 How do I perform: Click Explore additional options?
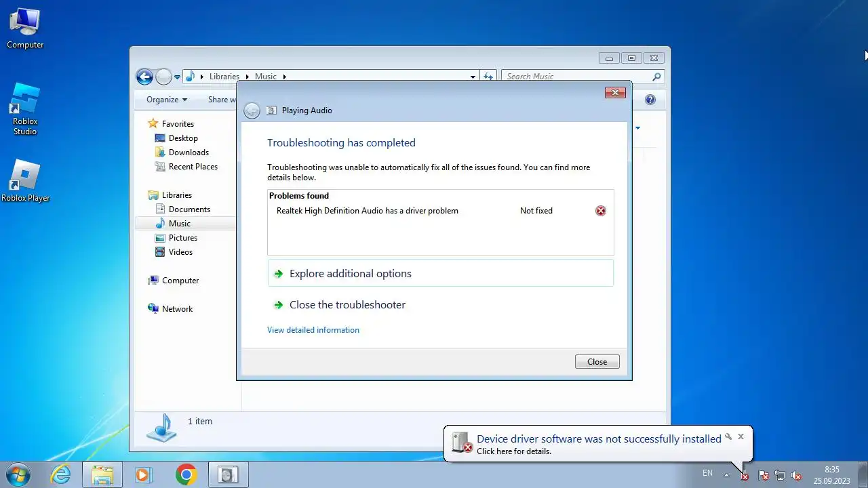pos(441,273)
